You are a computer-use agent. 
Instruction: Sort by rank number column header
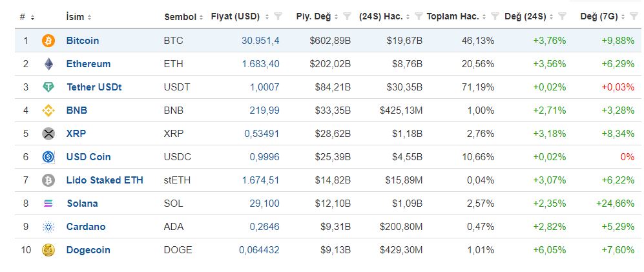click(27, 17)
